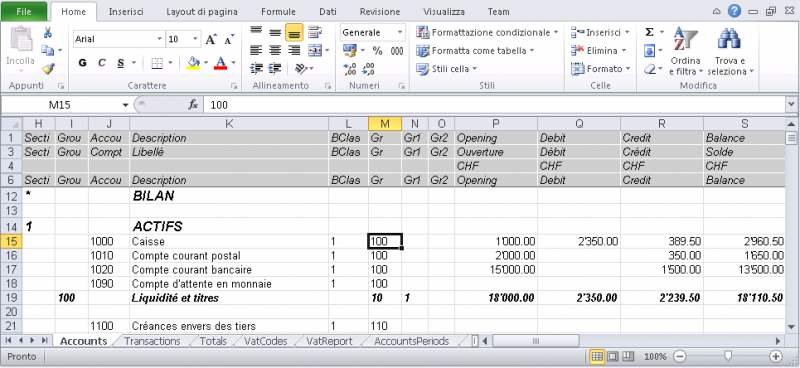Screen dimensions: 800x368
Task: Click the increase decimal places icon
Action: point(349,69)
